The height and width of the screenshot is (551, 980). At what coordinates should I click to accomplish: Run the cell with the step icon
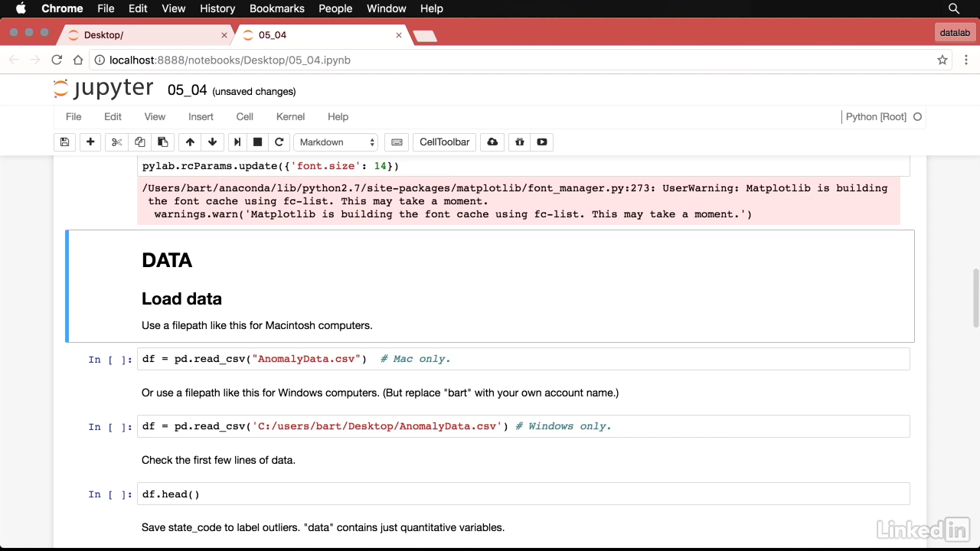(x=237, y=142)
